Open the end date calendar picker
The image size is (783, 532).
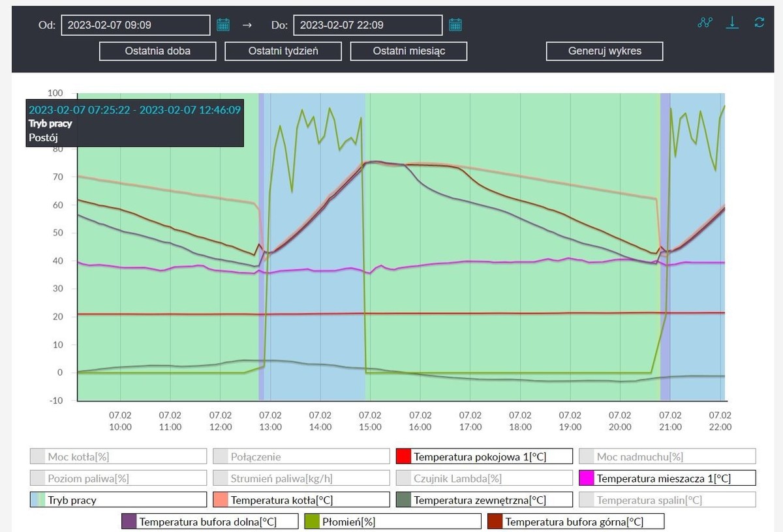455,25
